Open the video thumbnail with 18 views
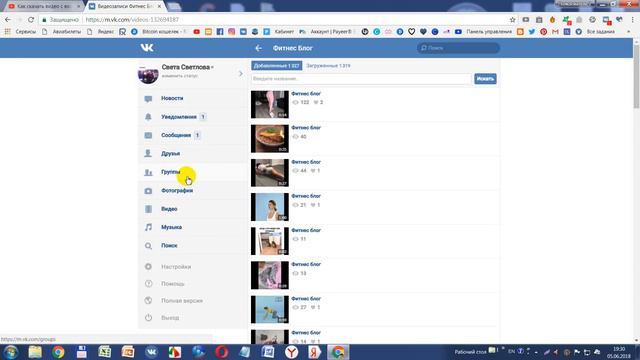This screenshot has width=640, height=360. [x=269, y=275]
